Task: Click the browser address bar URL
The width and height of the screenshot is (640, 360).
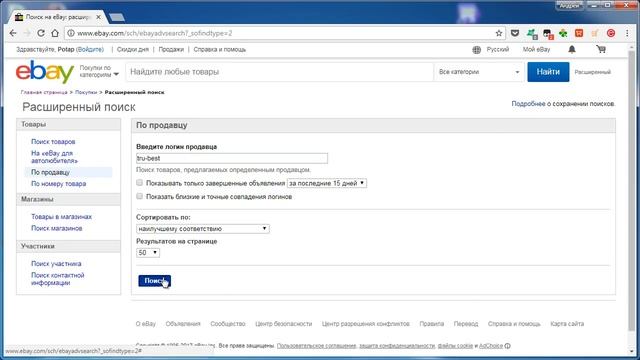Action: [x=155, y=33]
